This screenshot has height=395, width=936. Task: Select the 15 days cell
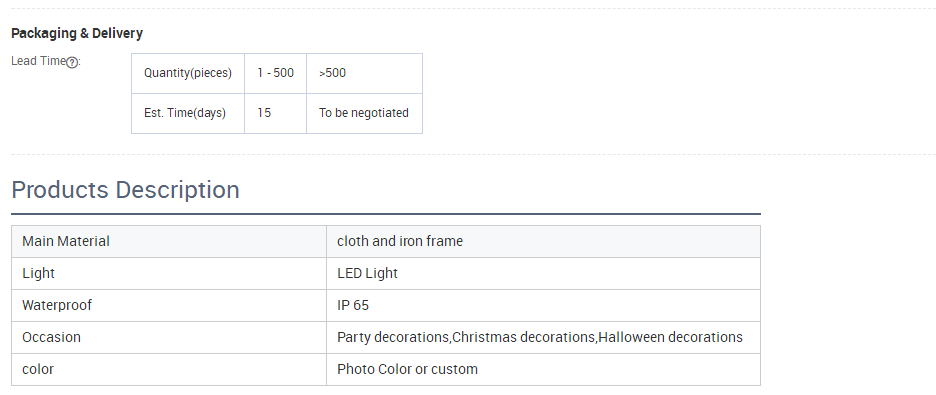point(276,113)
